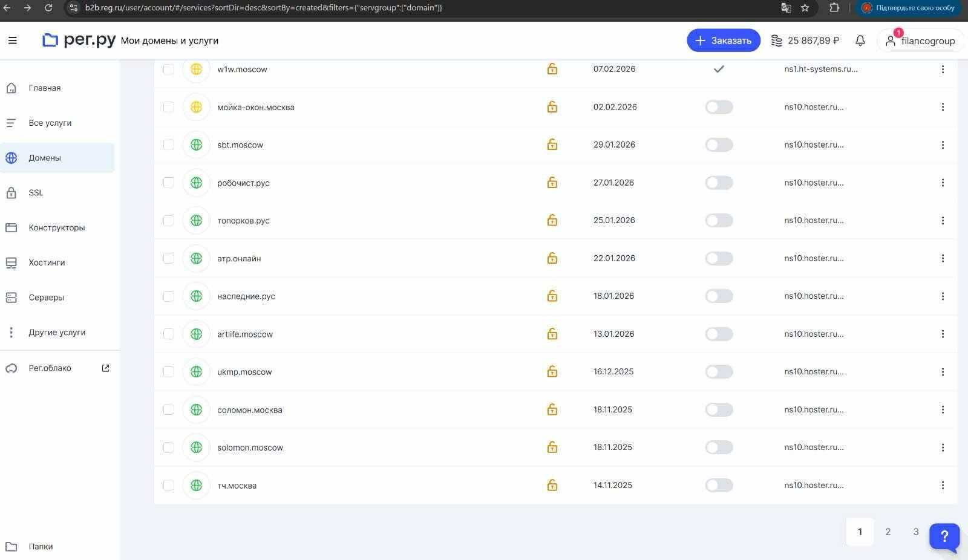Open Хостинги in the sidebar

(47, 262)
